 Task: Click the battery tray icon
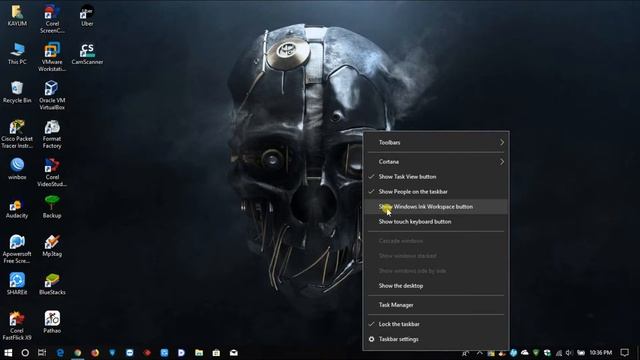pos(580,353)
